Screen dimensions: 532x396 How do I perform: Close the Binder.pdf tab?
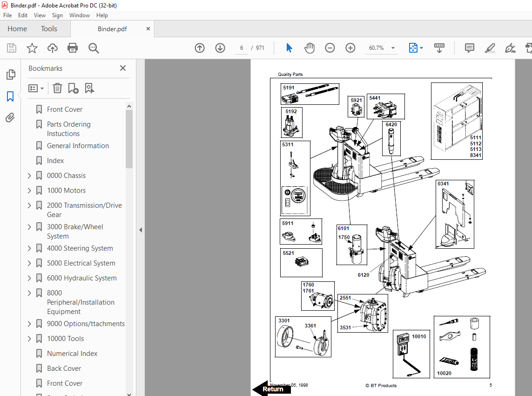148,29
